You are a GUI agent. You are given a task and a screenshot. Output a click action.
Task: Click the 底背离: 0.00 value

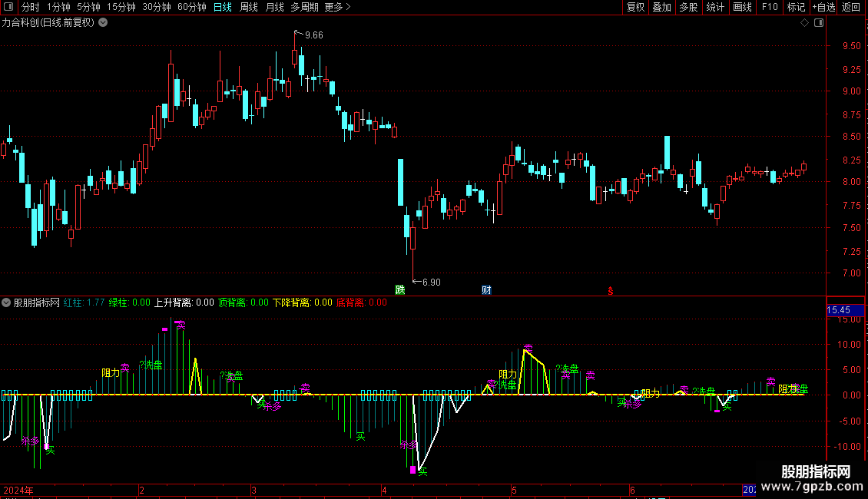pos(362,302)
